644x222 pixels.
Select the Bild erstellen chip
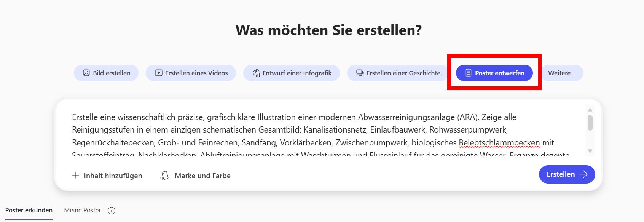coord(112,73)
